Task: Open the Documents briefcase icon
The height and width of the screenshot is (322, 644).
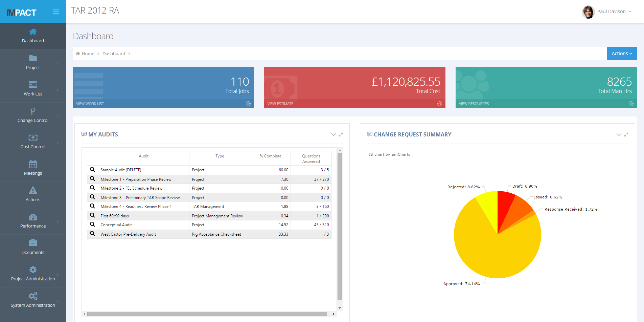Action: coord(33,243)
